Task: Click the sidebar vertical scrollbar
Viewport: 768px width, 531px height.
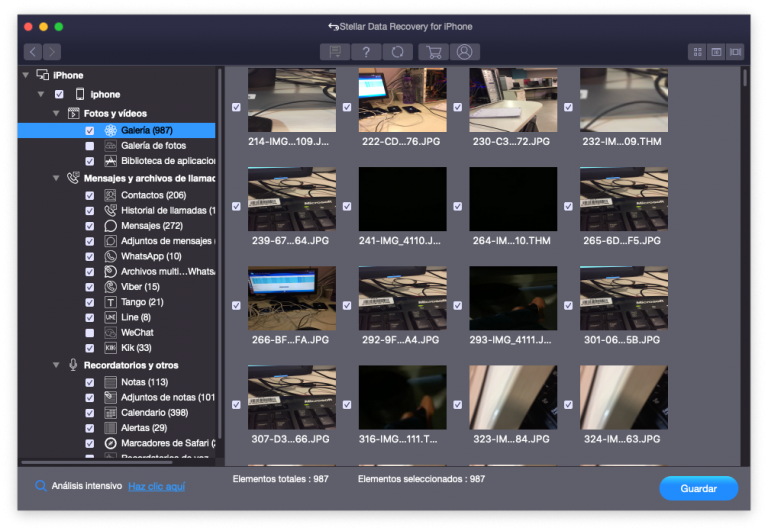Action: [x=219, y=254]
